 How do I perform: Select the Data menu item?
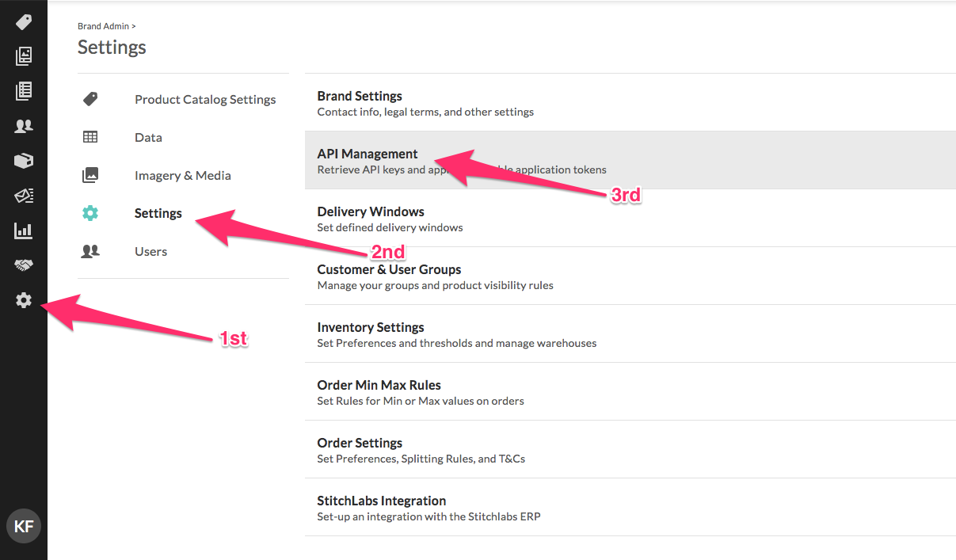click(148, 137)
